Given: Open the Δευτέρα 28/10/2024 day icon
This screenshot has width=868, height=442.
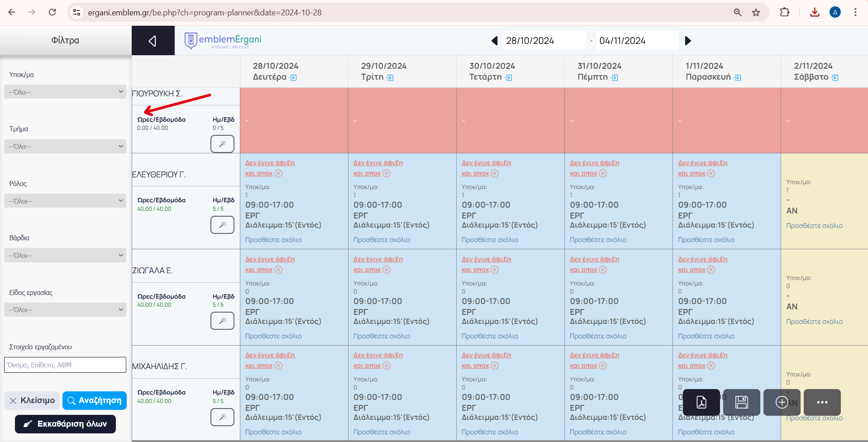Looking at the screenshot, I should 293,78.
